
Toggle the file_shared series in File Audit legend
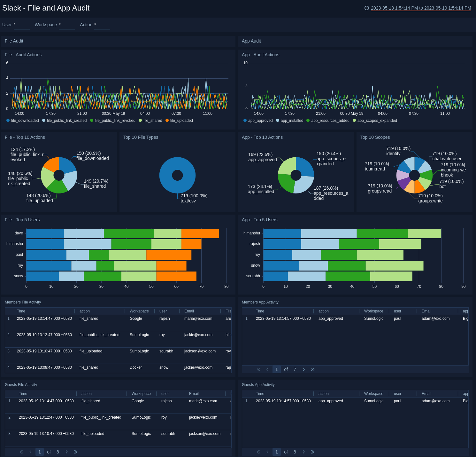[150, 121]
